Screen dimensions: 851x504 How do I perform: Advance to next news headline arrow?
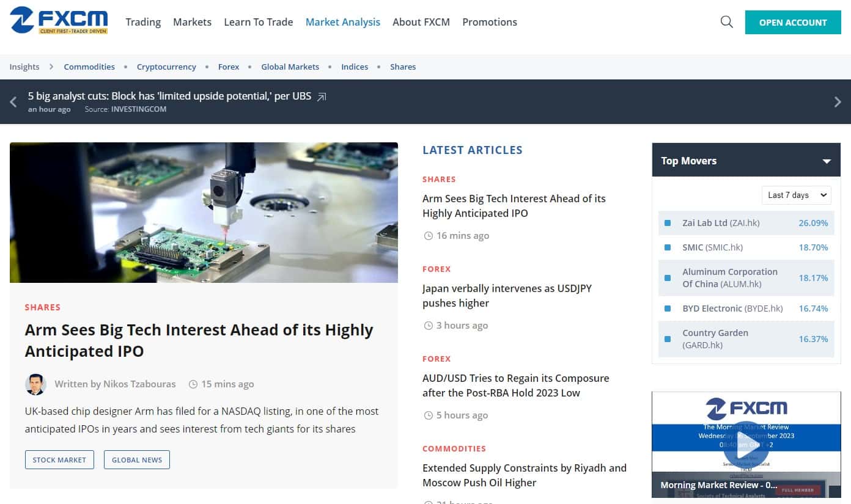point(838,102)
